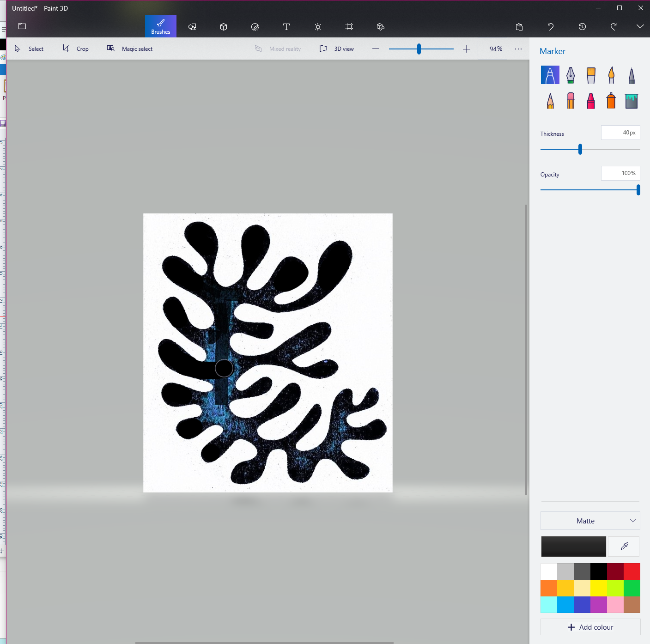
Task: Open the 2D shapes tab
Action: [192, 27]
